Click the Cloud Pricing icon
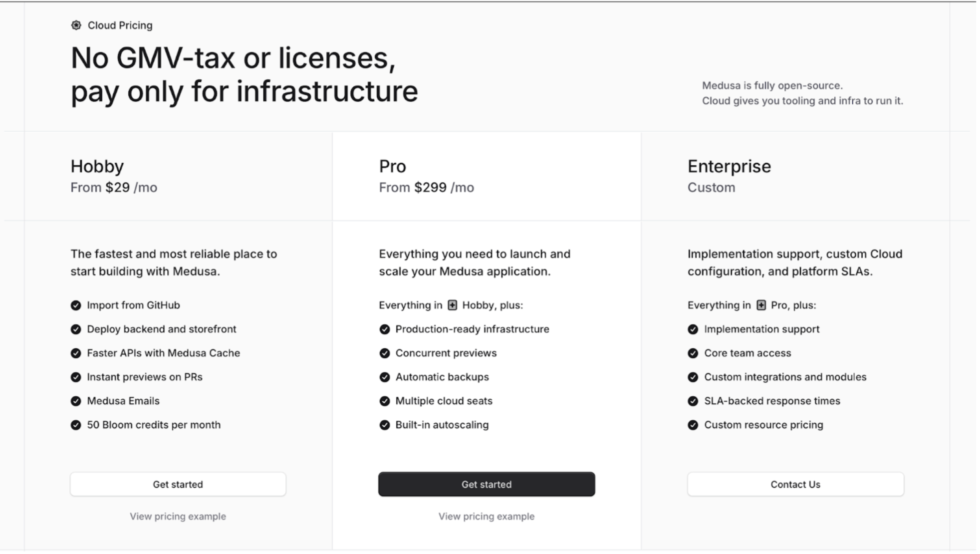 pyautogui.click(x=76, y=25)
